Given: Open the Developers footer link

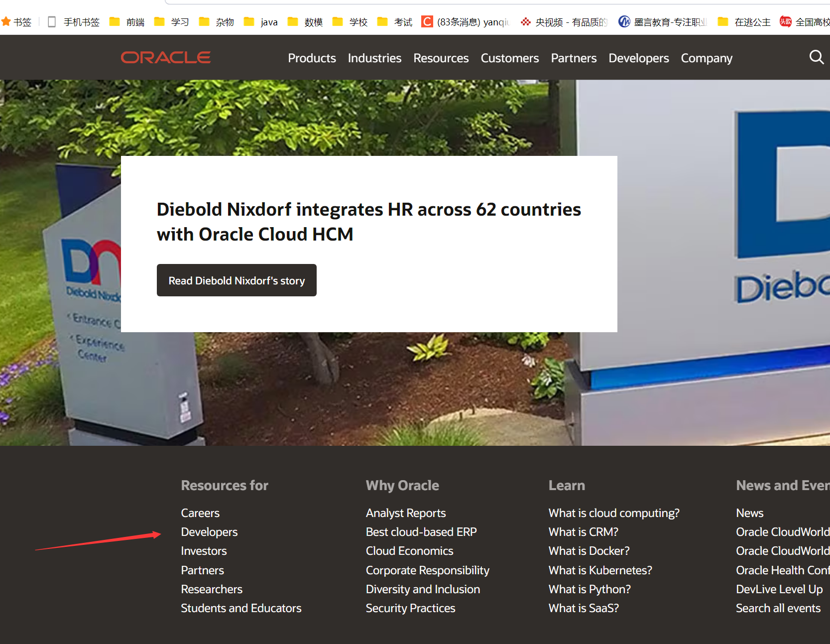Looking at the screenshot, I should point(209,532).
